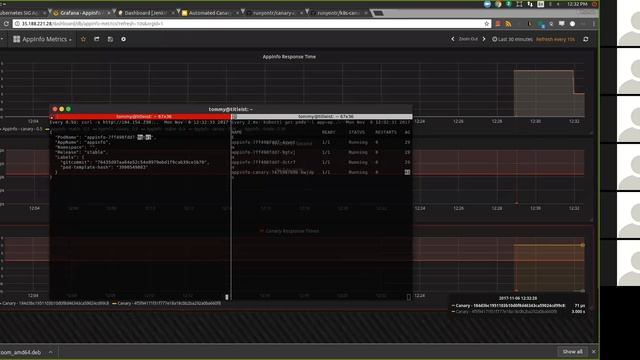Click Show all downloads button
The image size is (640, 360).
(x=572, y=351)
